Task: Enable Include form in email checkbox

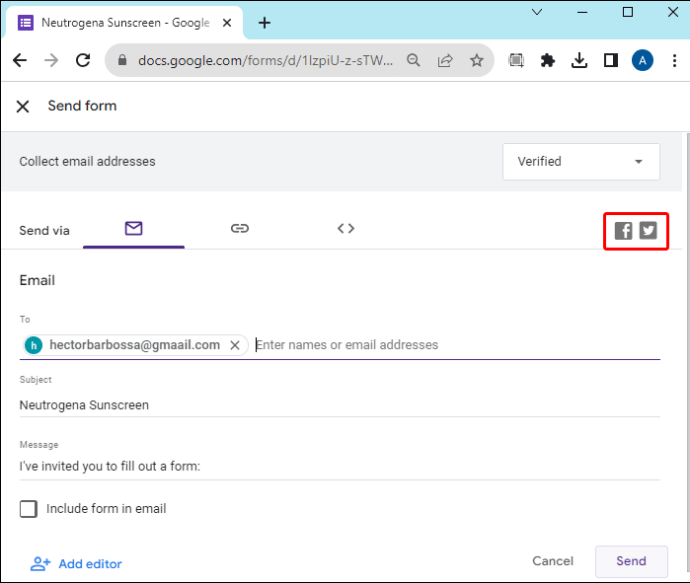Action: 29,509
